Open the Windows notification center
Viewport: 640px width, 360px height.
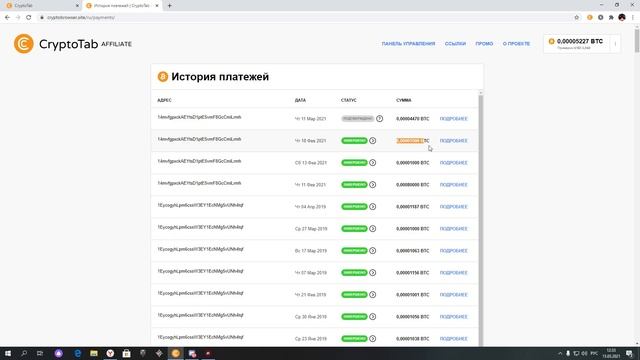[x=629, y=353]
